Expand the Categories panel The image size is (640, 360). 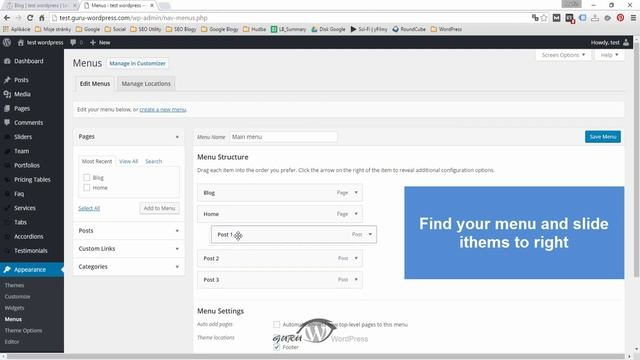click(x=129, y=267)
